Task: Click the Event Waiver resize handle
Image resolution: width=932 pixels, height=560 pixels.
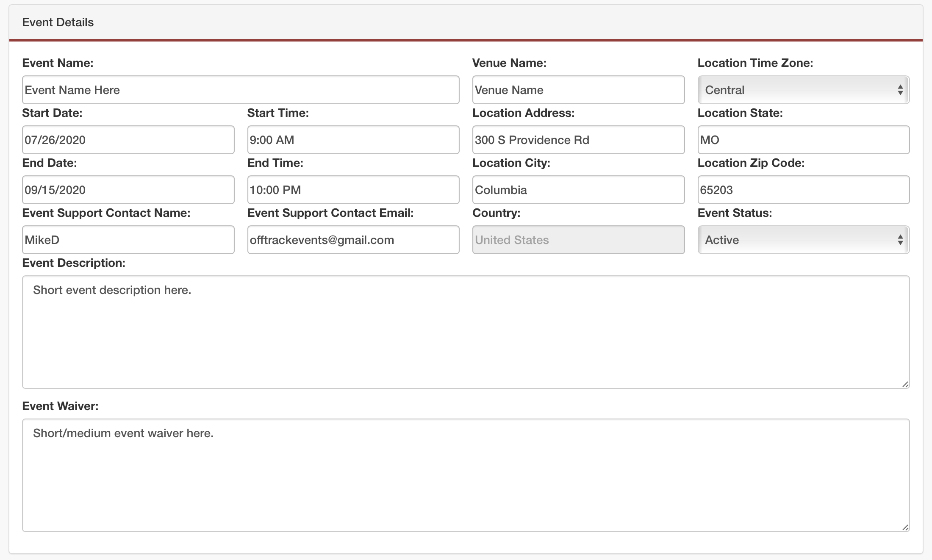Action: pos(905,527)
